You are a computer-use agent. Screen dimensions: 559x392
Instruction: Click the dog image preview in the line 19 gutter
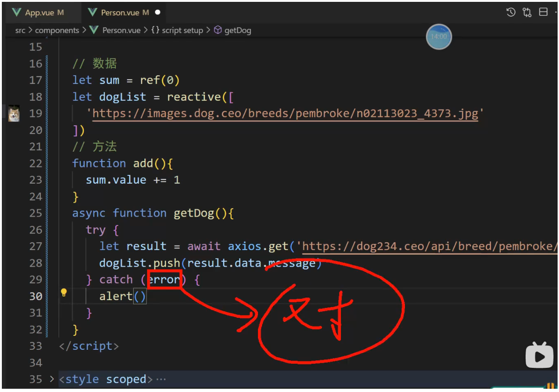[x=14, y=113]
